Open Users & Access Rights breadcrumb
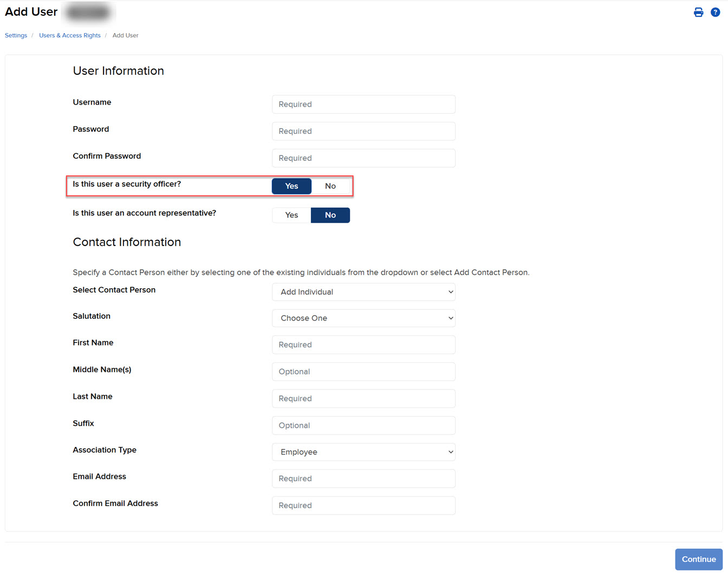The height and width of the screenshot is (578, 728). (x=69, y=35)
